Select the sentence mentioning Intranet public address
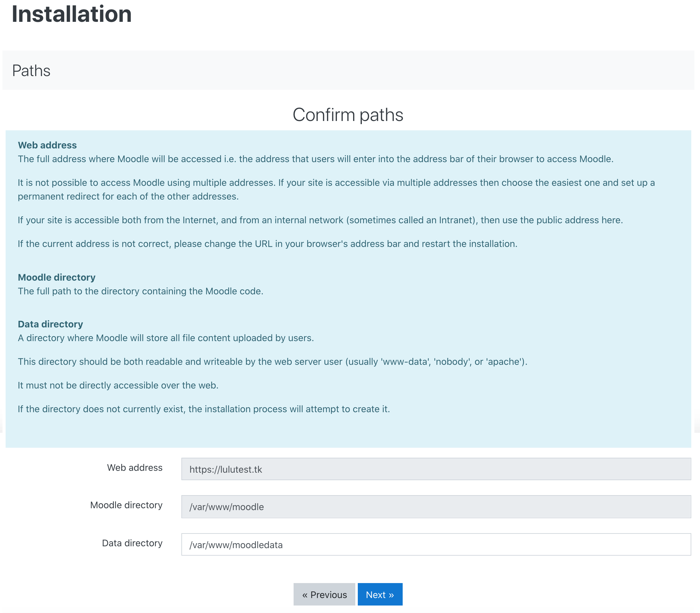Image resolution: width=700 pixels, height=613 pixels. coord(320,220)
